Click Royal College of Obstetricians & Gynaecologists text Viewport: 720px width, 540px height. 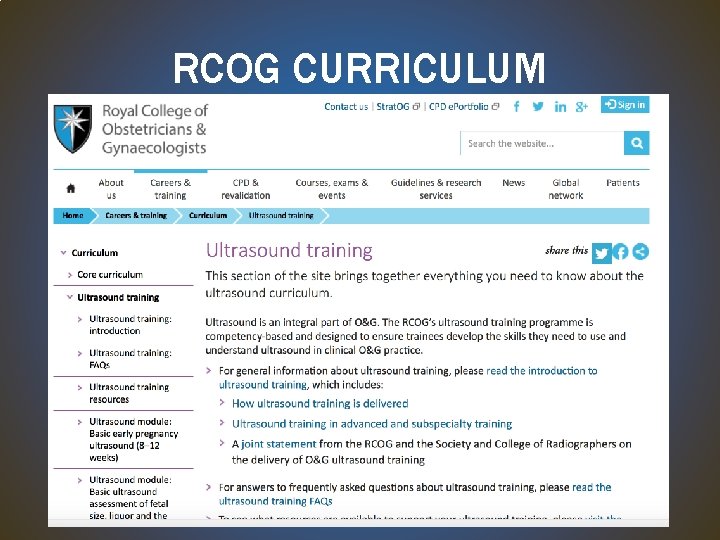(x=155, y=129)
